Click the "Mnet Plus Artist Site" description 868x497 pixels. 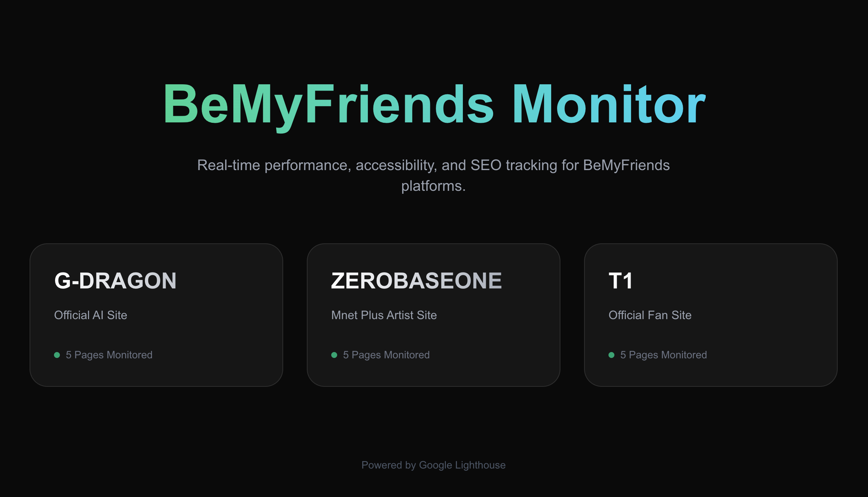384,315
